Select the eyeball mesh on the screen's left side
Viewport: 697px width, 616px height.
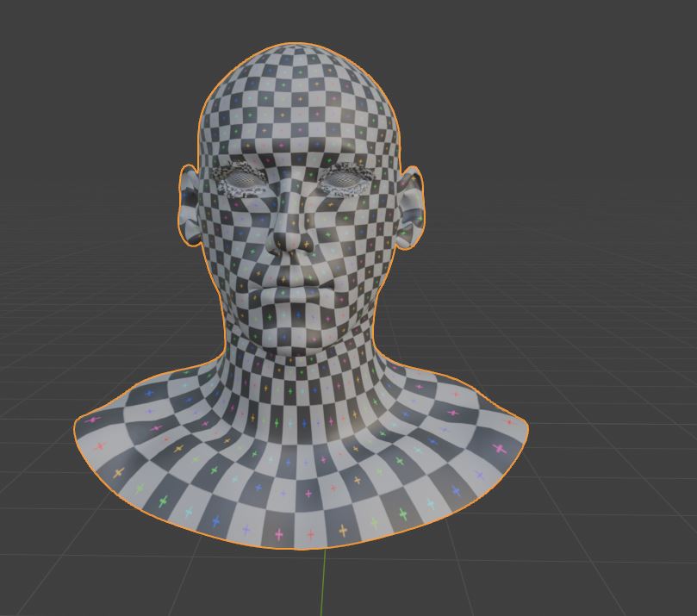243,179
